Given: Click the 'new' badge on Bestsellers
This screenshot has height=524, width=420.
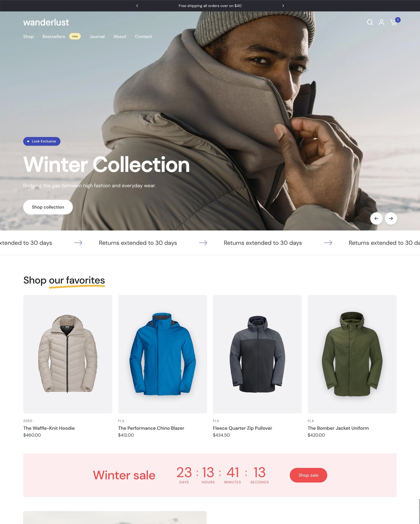Looking at the screenshot, I should coord(74,36).
